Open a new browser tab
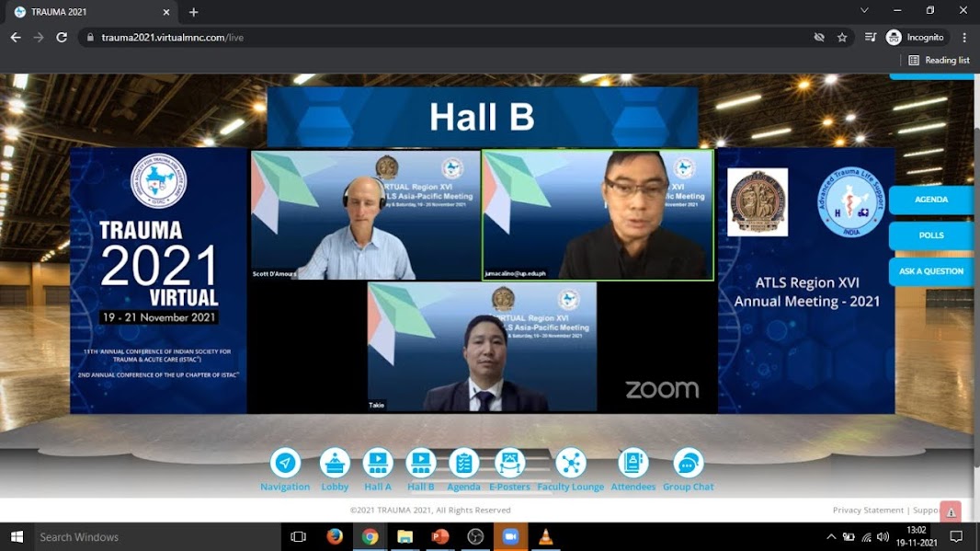Image resolution: width=980 pixels, height=551 pixels. tap(193, 12)
